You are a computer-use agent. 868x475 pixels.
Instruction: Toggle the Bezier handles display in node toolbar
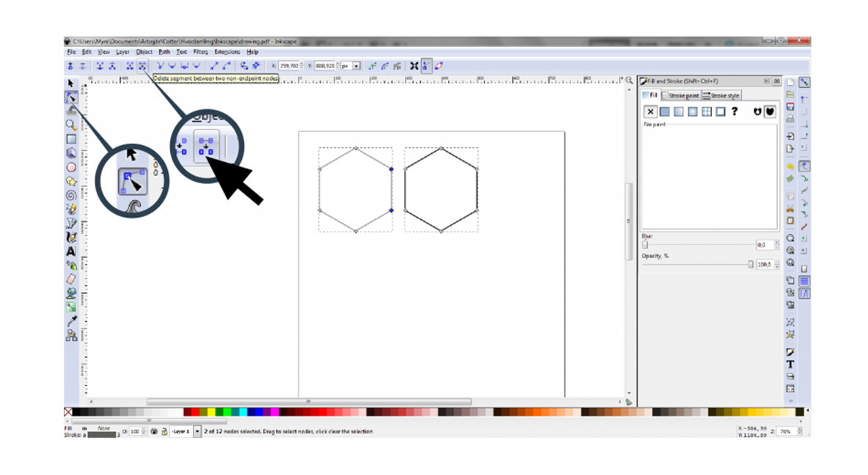tap(425, 65)
